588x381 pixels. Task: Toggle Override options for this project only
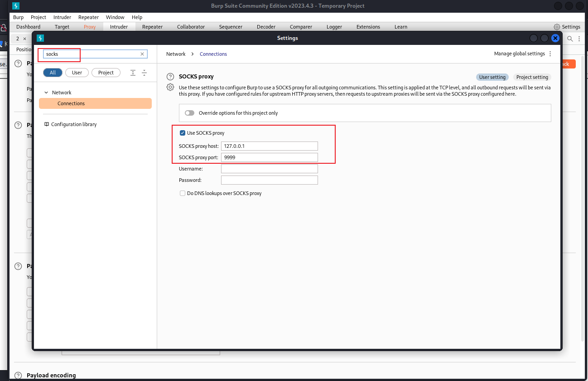(x=189, y=113)
